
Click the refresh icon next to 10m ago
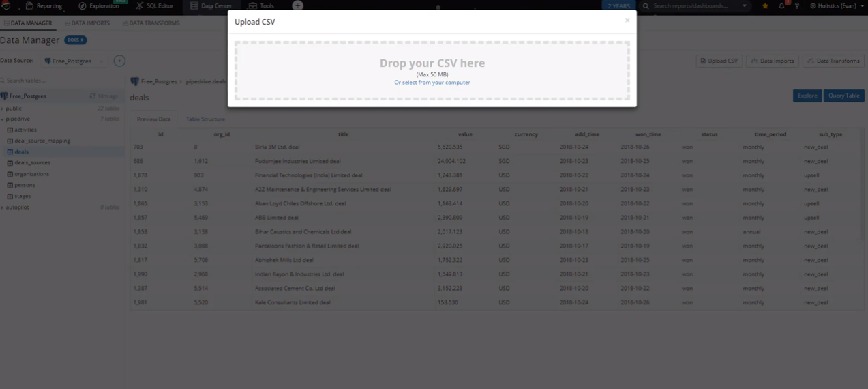93,96
